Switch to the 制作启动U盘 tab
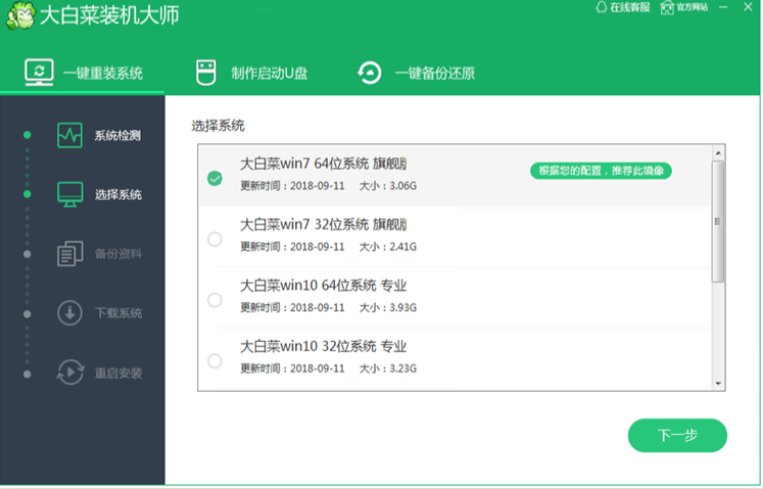 254,73
